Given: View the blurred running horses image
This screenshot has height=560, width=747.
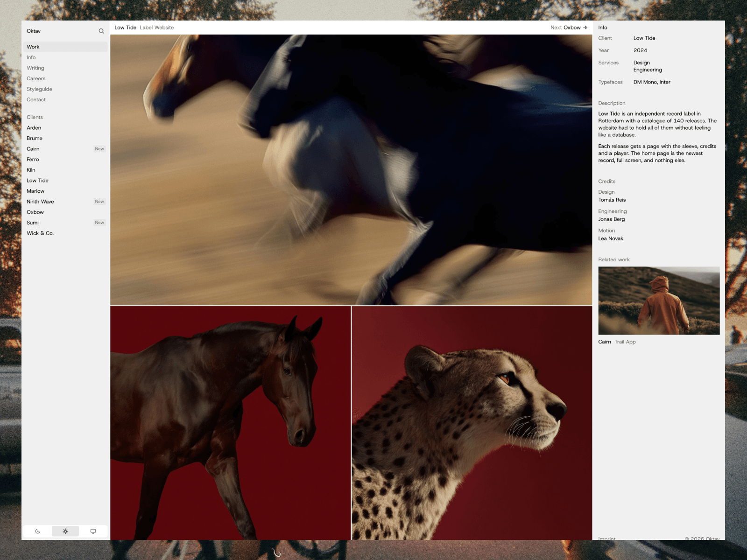Looking at the screenshot, I should click(351, 170).
